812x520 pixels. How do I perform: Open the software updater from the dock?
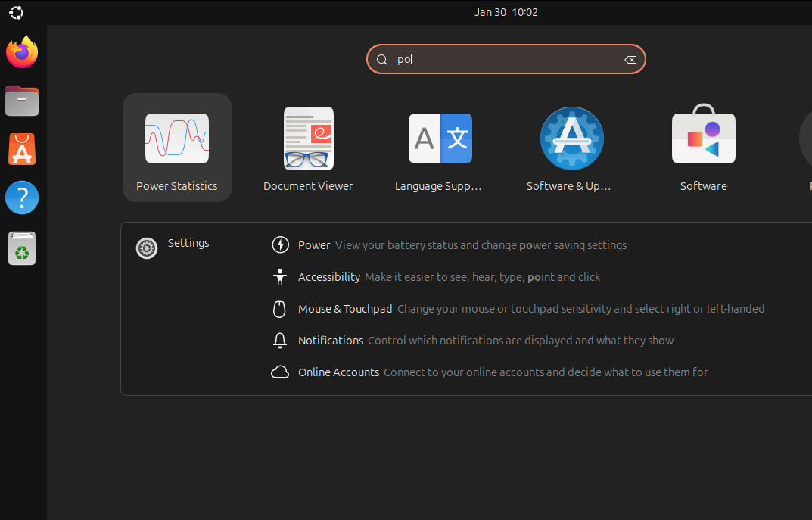click(21, 248)
